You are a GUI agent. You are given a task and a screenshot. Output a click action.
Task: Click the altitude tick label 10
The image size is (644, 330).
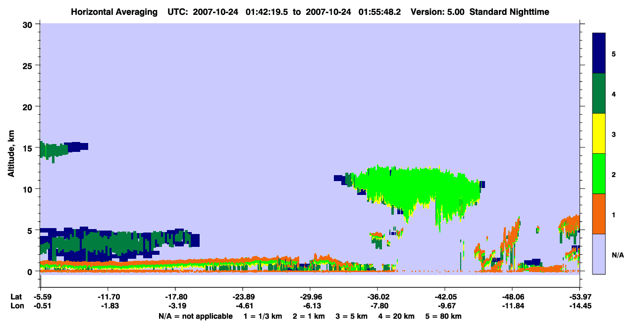coord(29,189)
